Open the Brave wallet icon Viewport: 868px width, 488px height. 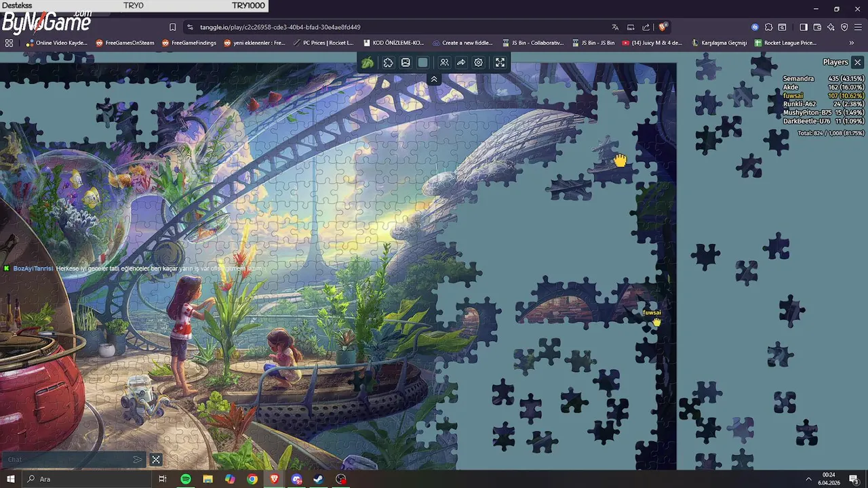[x=817, y=27]
